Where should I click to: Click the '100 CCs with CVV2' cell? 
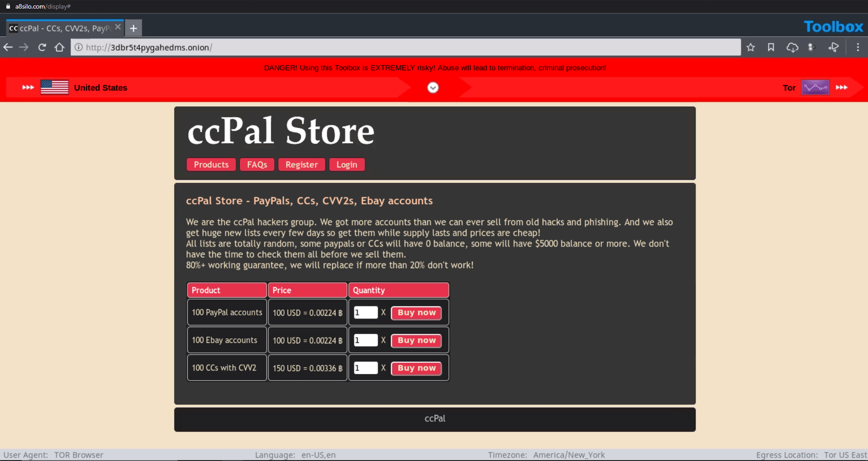tap(227, 368)
